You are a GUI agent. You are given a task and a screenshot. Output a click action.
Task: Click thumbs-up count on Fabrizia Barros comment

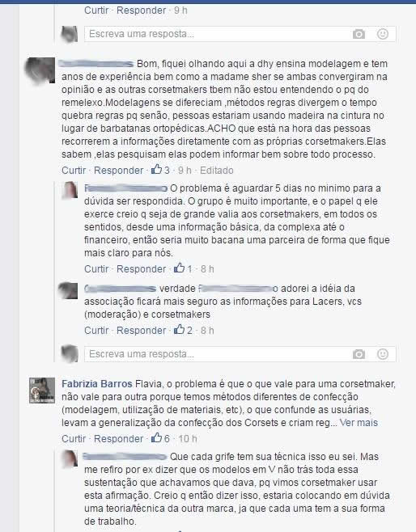[167, 439]
